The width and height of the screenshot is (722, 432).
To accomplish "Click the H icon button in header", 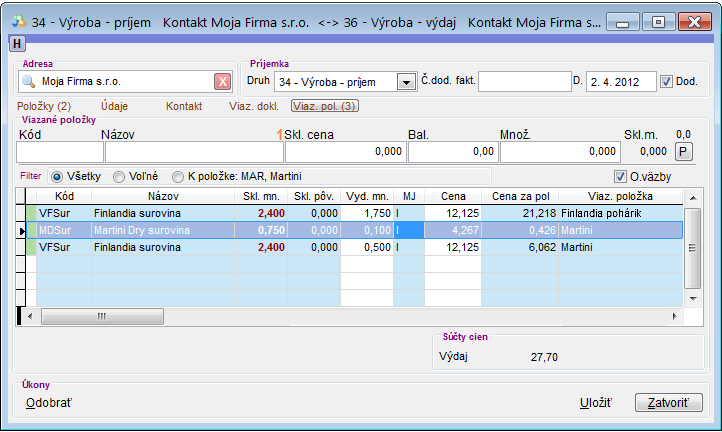I will [17, 43].
